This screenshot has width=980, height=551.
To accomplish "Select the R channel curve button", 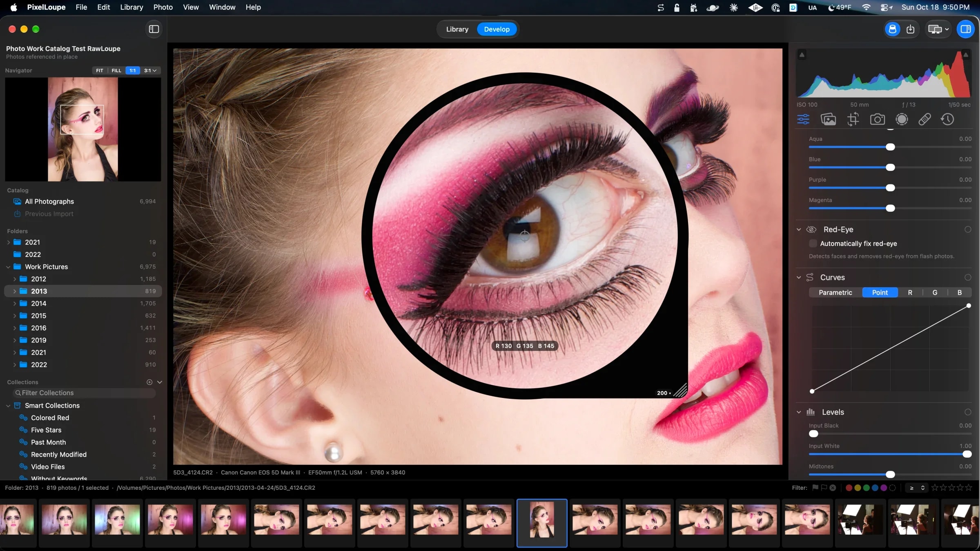I will point(910,292).
